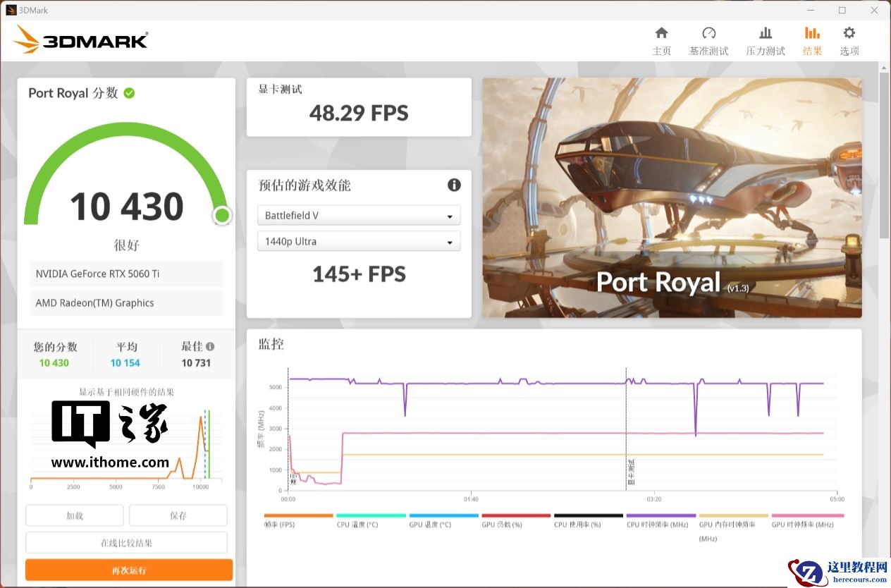The width and height of the screenshot is (891, 588).
Task: Click the Port Royal preview image
Action: point(672,197)
